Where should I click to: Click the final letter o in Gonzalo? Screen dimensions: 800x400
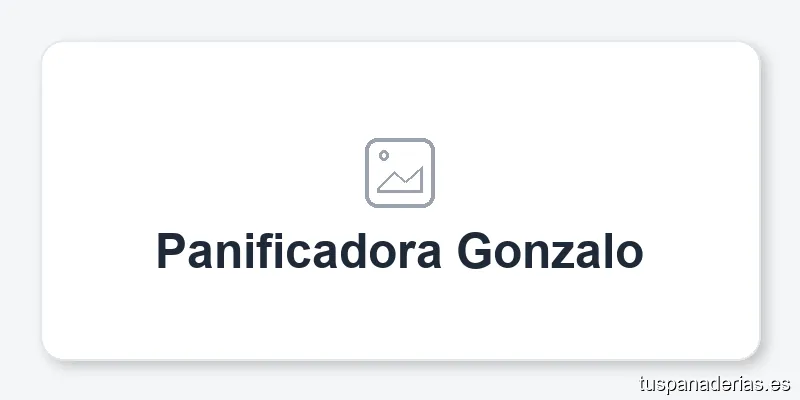click(630, 255)
